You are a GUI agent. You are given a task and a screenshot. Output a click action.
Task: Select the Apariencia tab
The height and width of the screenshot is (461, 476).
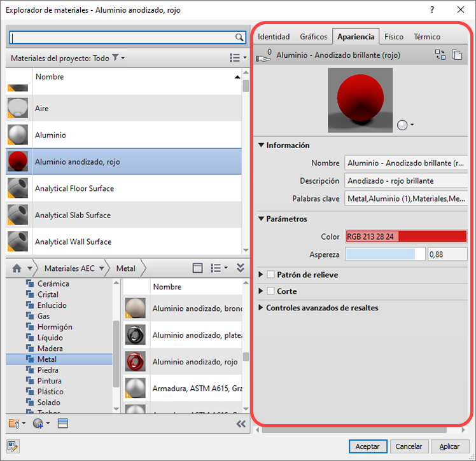(356, 37)
